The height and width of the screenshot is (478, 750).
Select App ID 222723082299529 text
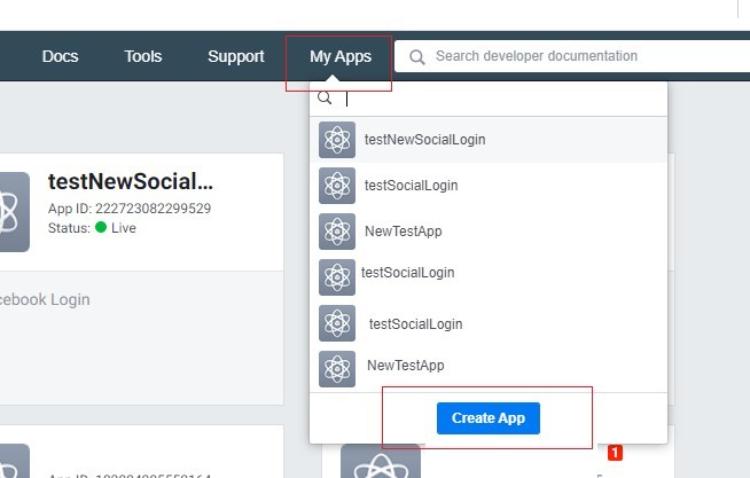(129, 209)
